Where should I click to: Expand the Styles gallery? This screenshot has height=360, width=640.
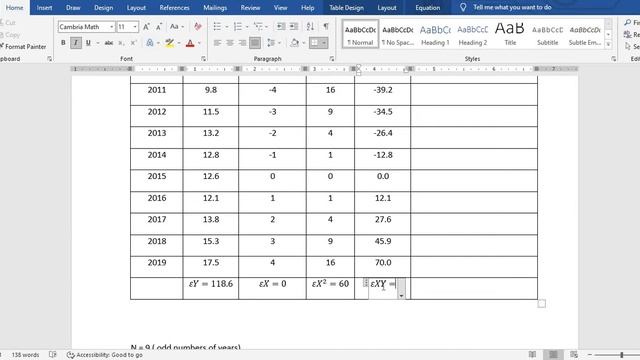(608, 45)
